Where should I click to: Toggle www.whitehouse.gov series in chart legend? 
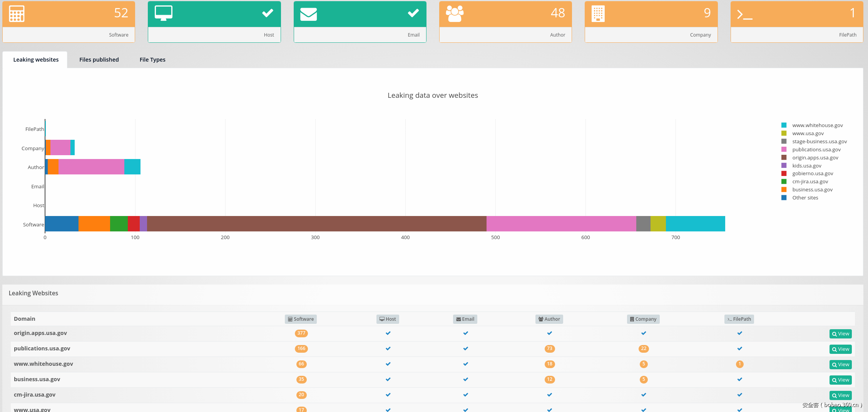click(817, 125)
